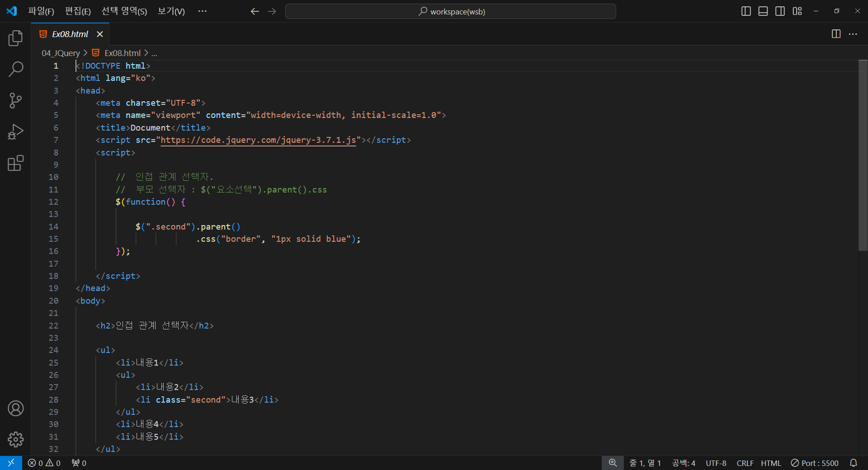Click $(function() on line 12

[146, 202]
